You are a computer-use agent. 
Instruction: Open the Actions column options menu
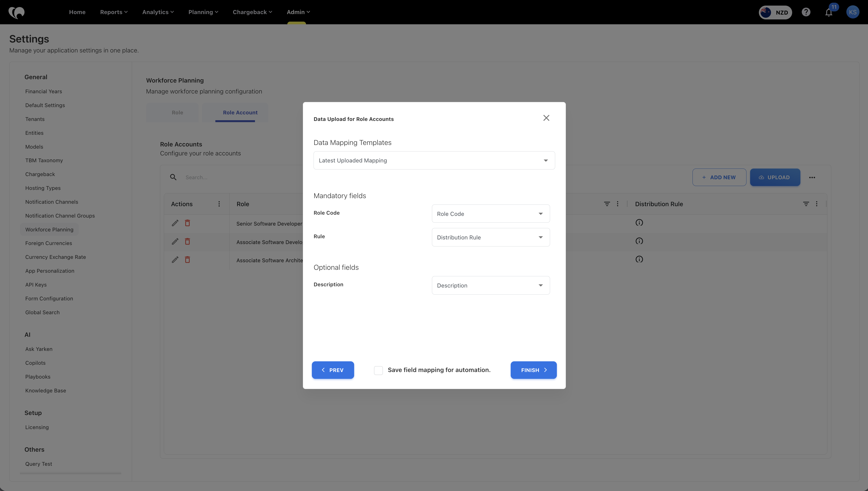click(219, 204)
